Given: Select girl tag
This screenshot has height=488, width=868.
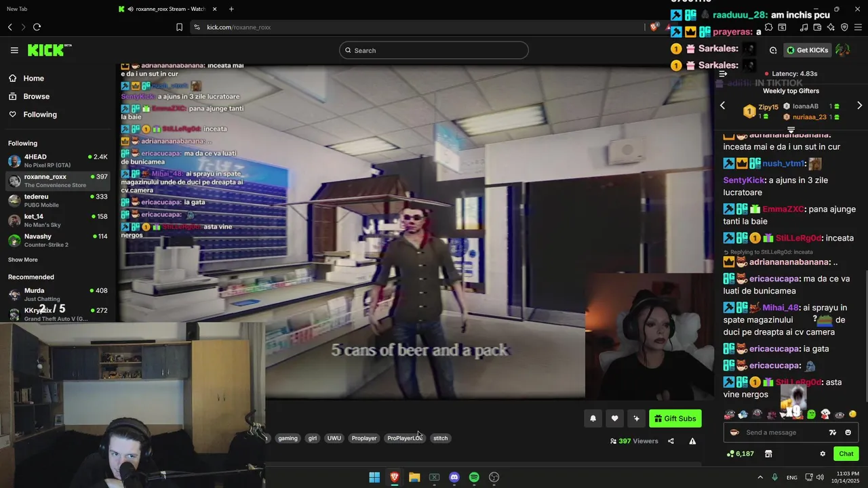Looking at the screenshot, I should pos(313,438).
